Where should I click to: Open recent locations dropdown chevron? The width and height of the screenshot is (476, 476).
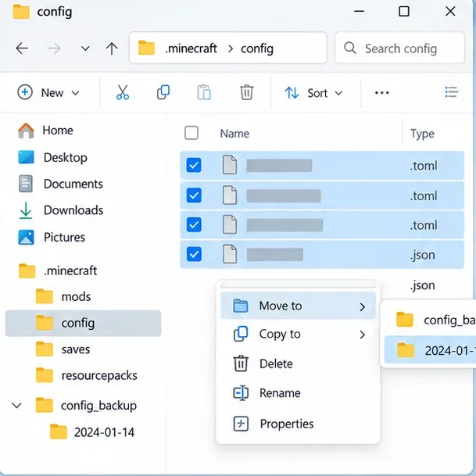85,48
